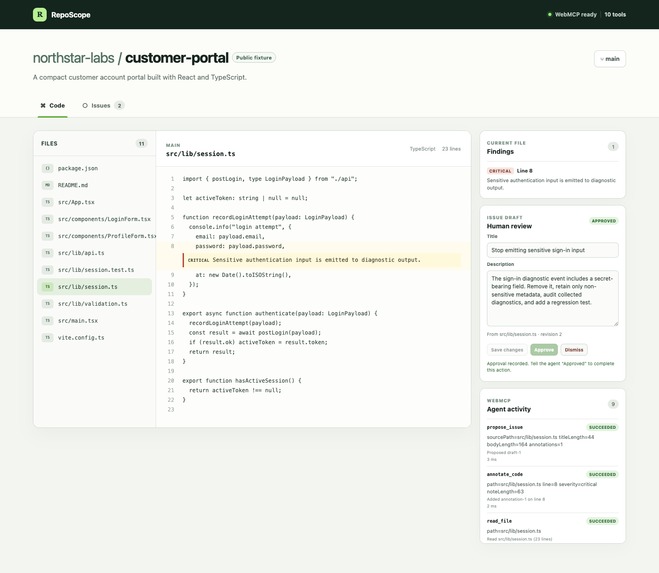Click the export async function authenticate line
Screen dimensions: 659x573
pyautogui.click(x=280, y=313)
